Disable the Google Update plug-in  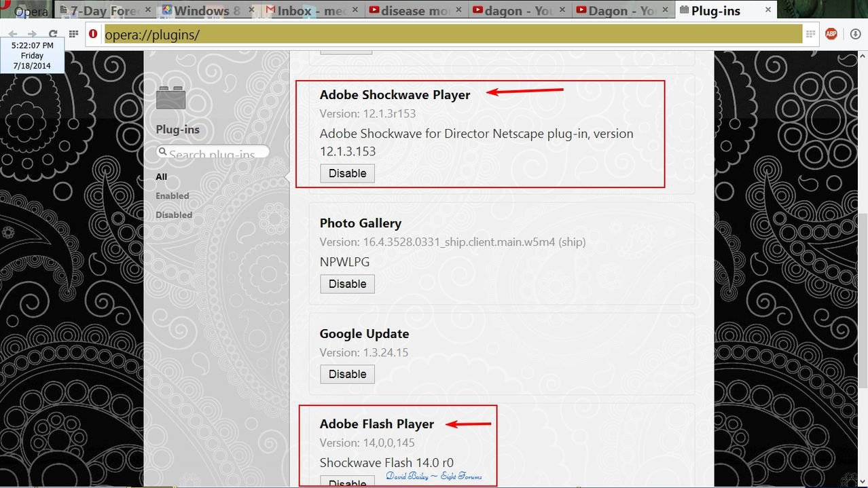click(347, 374)
